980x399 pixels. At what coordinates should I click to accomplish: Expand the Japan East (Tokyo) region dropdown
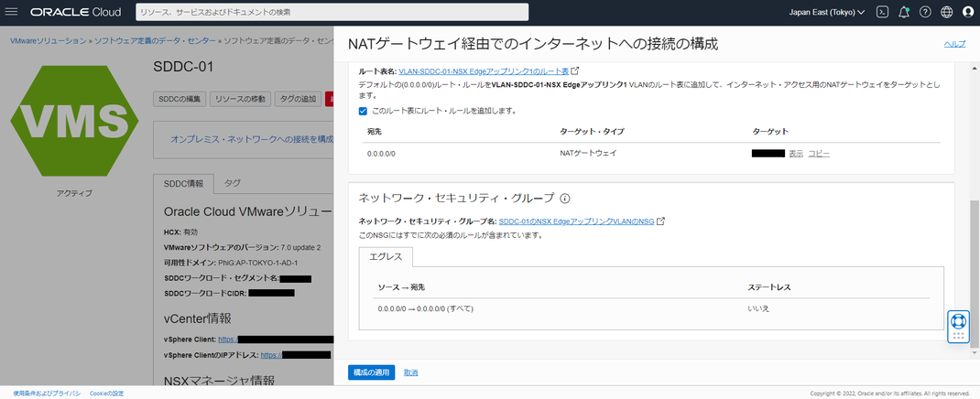pos(825,12)
